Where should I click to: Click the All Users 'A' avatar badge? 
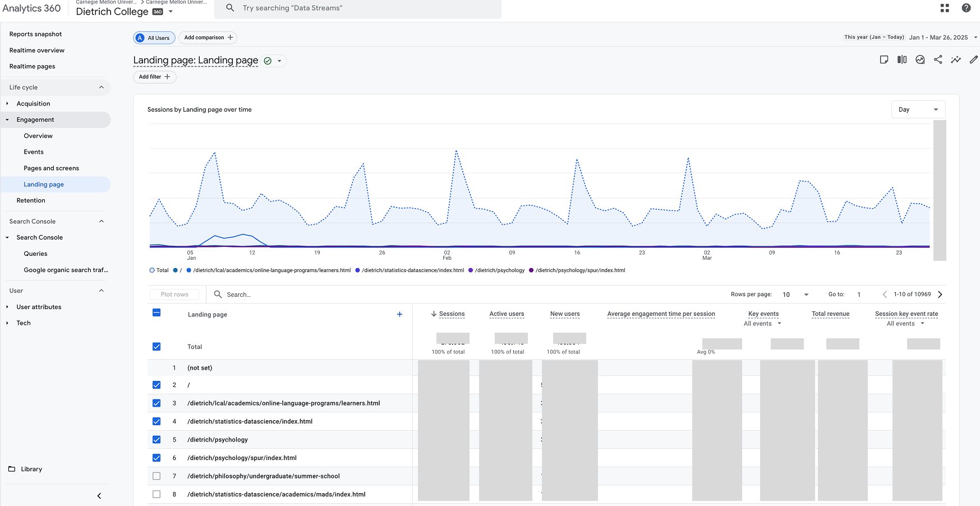coord(140,38)
